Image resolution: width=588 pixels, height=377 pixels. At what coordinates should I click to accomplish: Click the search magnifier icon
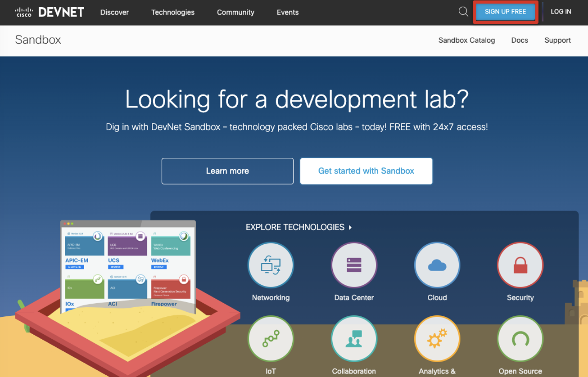pyautogui.click(x=463, y=12)
